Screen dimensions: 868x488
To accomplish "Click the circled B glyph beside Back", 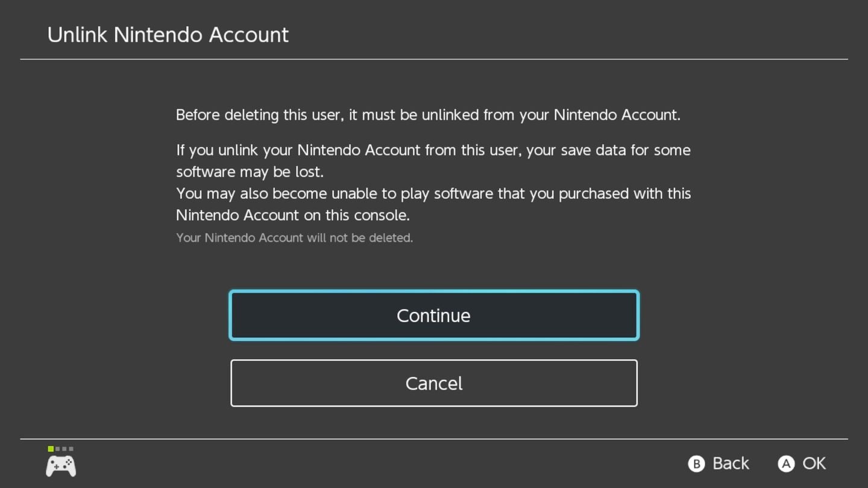I will (x=696, y=463).
